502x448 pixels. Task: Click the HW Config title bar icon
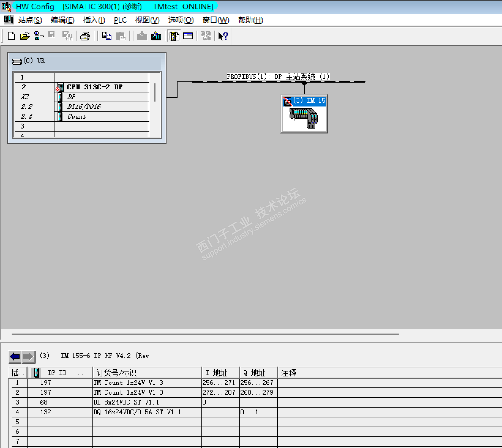pos(6,6)
